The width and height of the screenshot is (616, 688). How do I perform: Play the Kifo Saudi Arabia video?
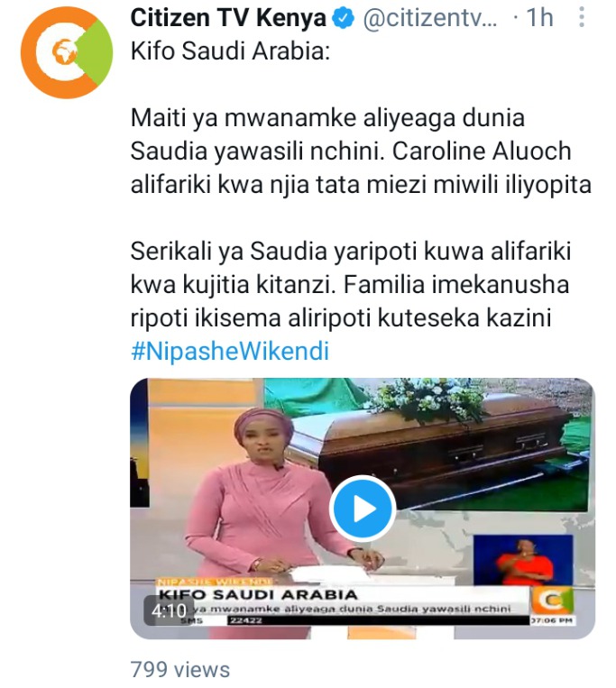click(x=363, y=509)
